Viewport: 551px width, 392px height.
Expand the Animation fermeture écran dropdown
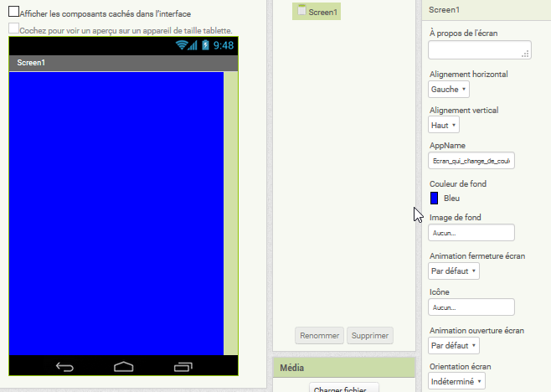coord(454,271)
